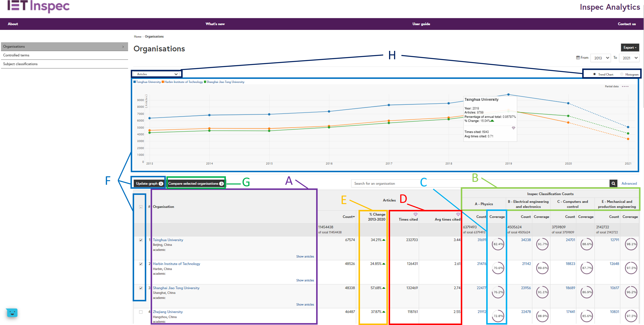Click the calendar icon beside From
This screenshot has height=325, width=644.
coord(578,58)
